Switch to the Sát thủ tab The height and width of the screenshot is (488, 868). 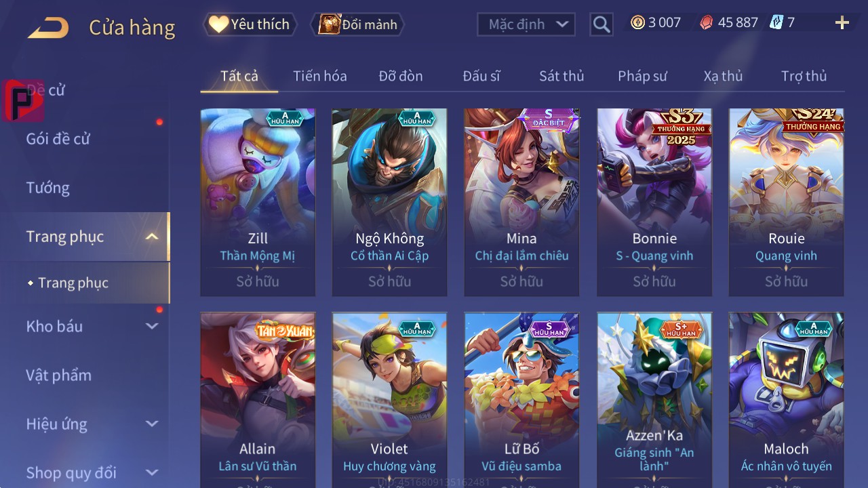point(561,76)
